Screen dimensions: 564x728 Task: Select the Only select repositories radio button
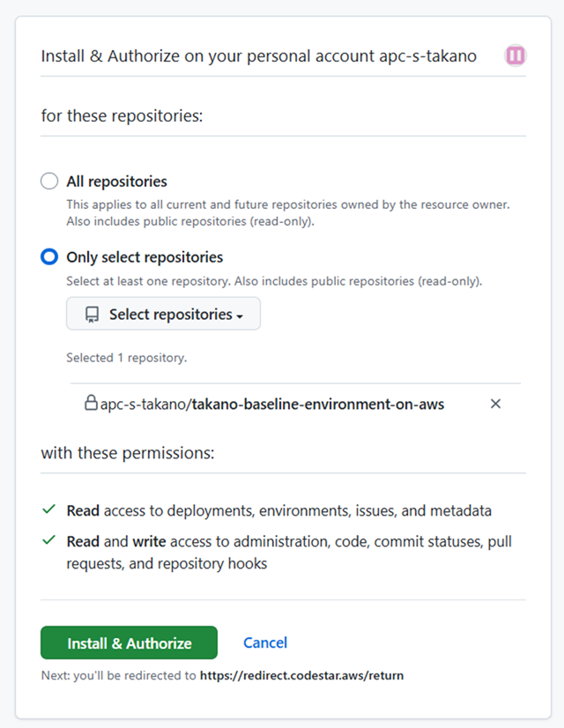[49, 257]
